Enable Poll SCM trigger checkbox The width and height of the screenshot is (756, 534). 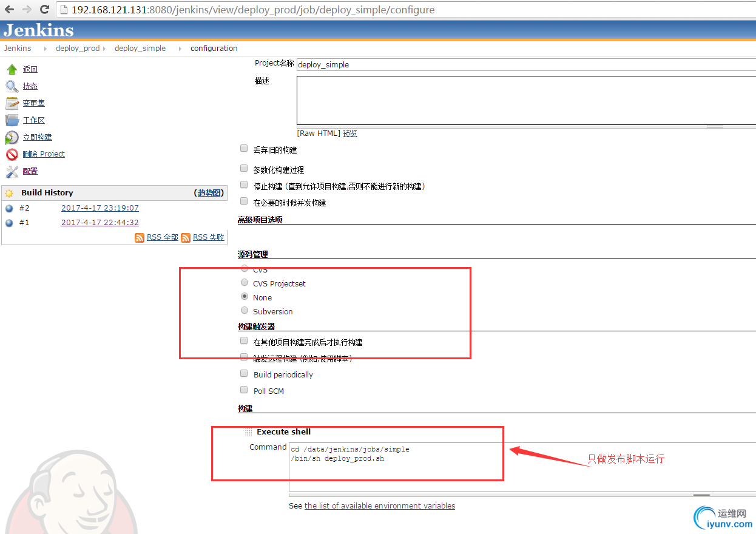point(244,390)
